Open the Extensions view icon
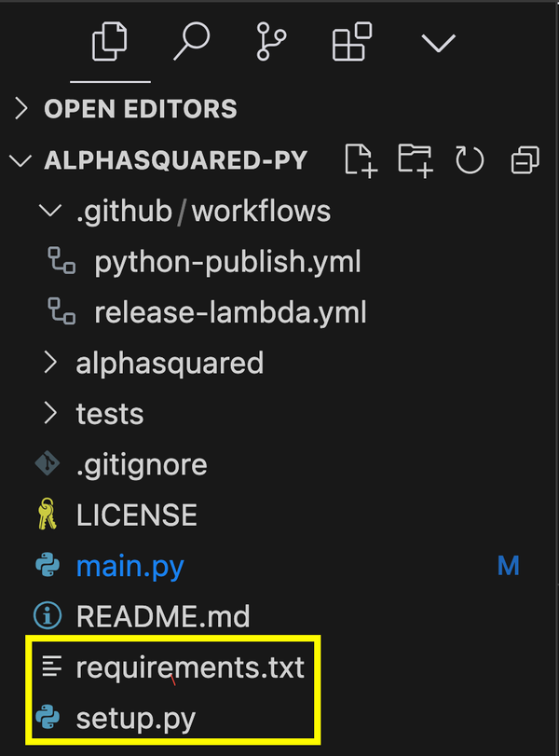This screenshot has height=756, width=559. point(351,41)
